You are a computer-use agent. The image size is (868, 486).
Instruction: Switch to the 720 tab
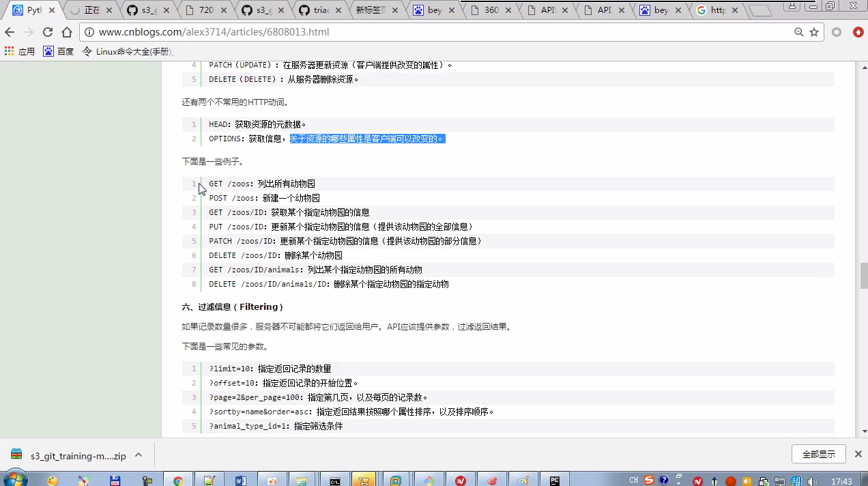(x=205, y=10)
